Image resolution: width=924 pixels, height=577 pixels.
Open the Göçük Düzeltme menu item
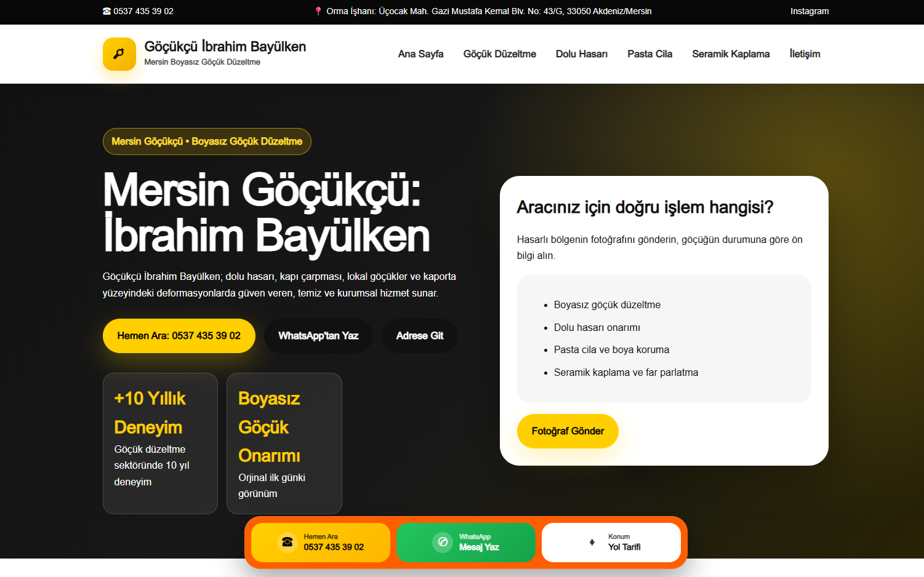tap(500, 54)
